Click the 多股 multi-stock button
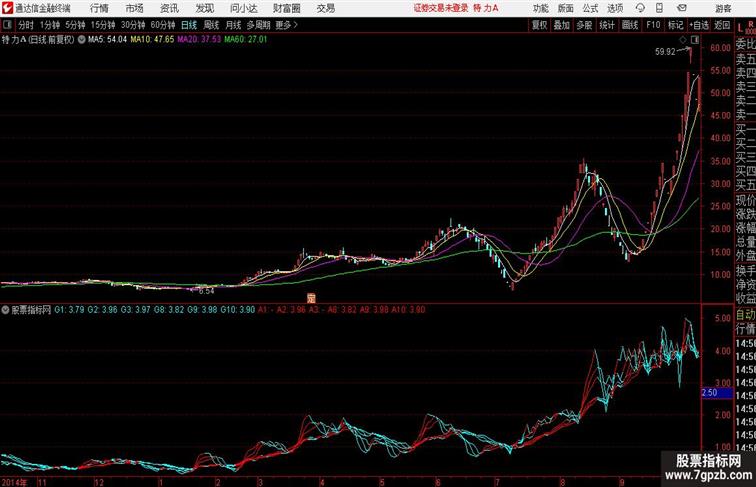756x487 pixels. pyautogui.click(x=584, y=25)
